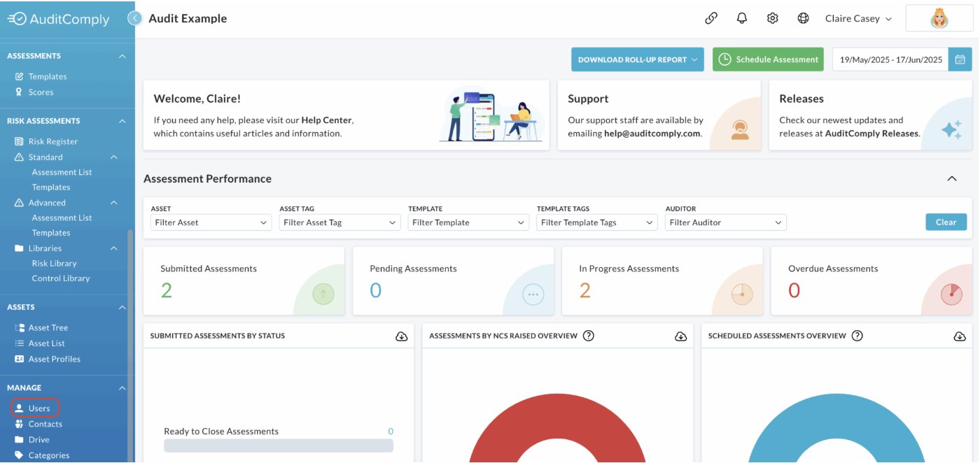Click the user avatar thumbnail
This screenshot has height=463, width=980.
(x=939, y=19)
